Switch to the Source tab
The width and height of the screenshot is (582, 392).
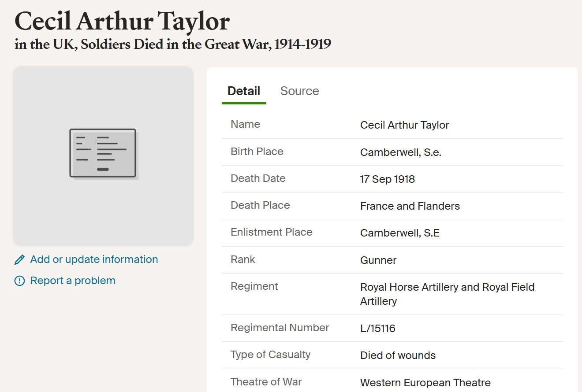(299, 91)
